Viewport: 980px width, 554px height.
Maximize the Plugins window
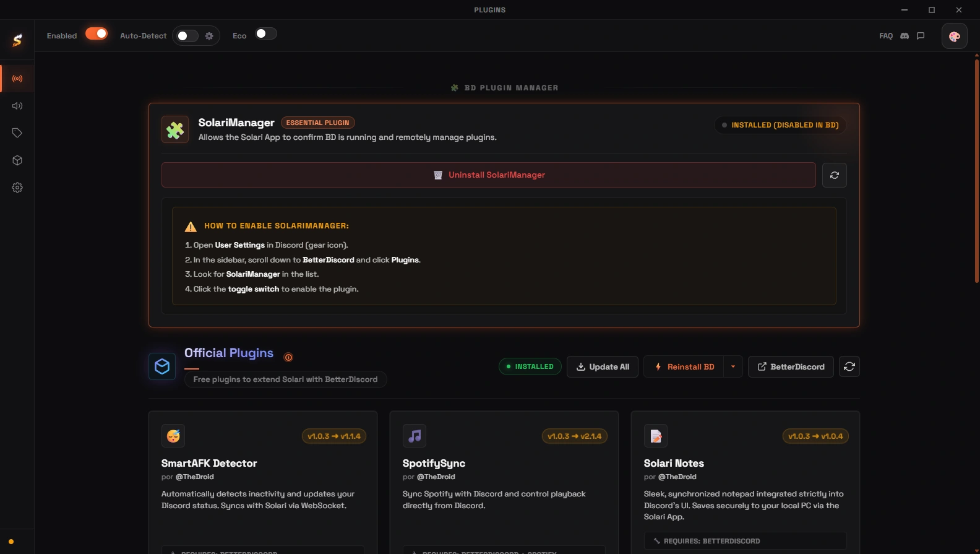click(932, 10)
